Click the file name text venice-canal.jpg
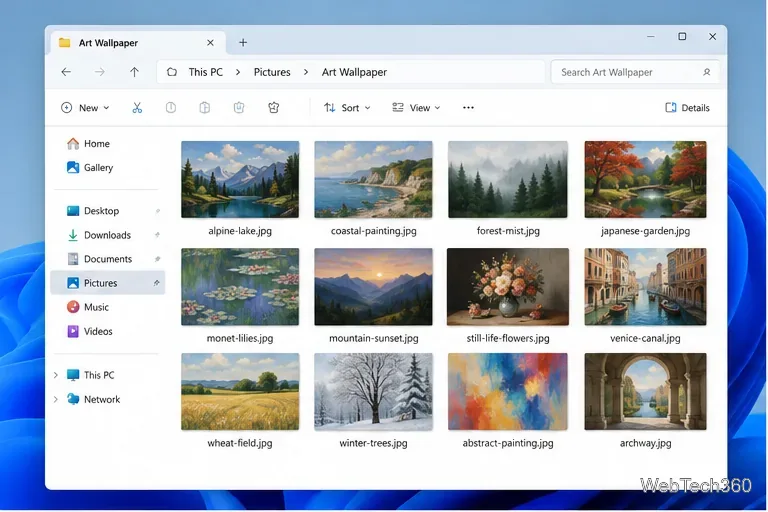This screenshot has height=512, width=768. coord(645,338)
